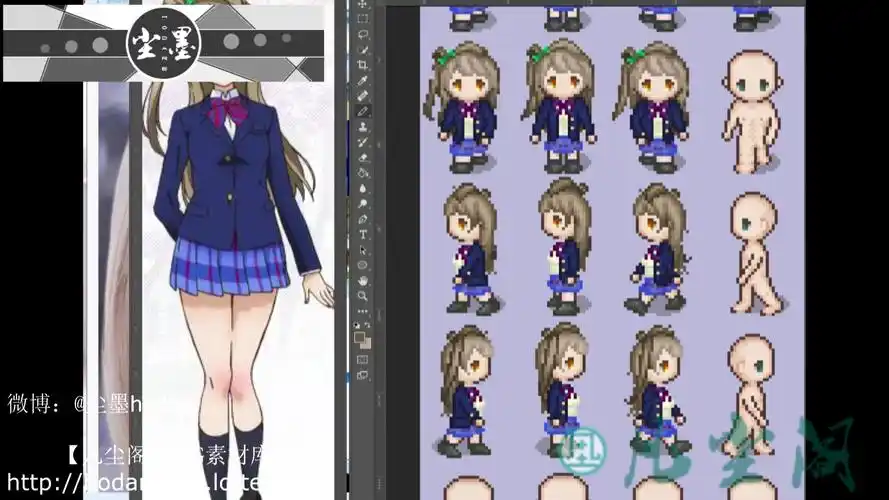Select the Rectangular Marquee tool
This screenshot has width=889, height=500.
coord(363,19)
